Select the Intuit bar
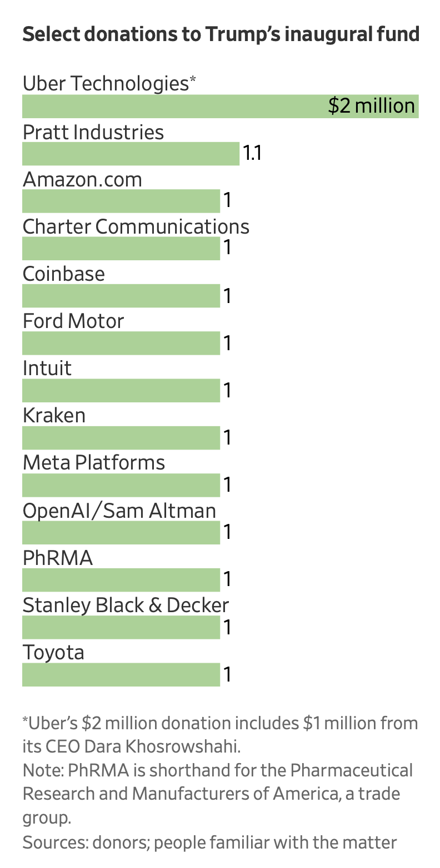Image resolution: width=440 pixels, height=868 pixels. point(121,390)
